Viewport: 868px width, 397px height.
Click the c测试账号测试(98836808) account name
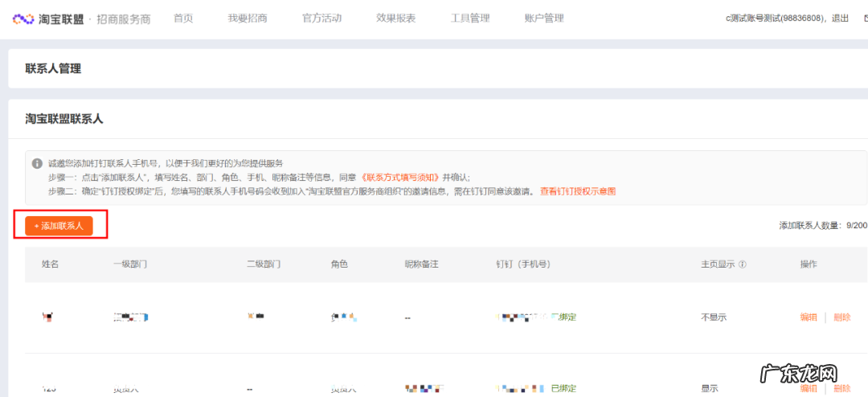click(776, 18)
